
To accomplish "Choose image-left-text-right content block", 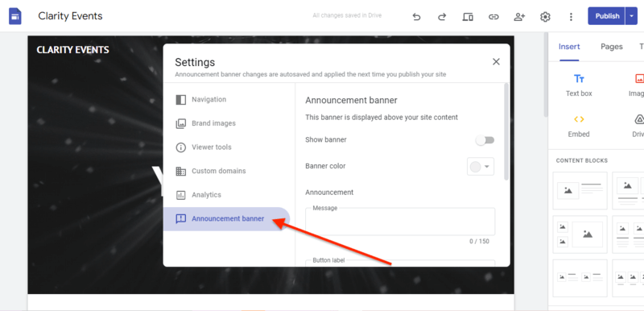I will pyautogui.click(x=580, y=191).
